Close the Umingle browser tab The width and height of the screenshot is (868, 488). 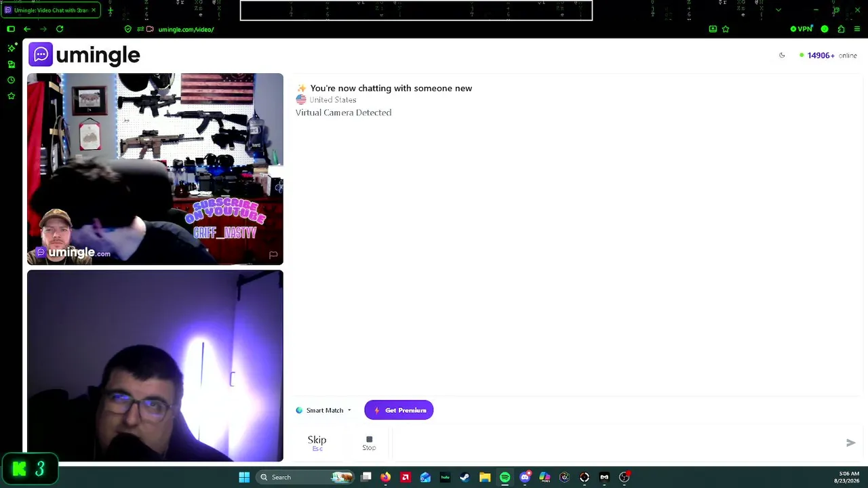click(93, 10)
